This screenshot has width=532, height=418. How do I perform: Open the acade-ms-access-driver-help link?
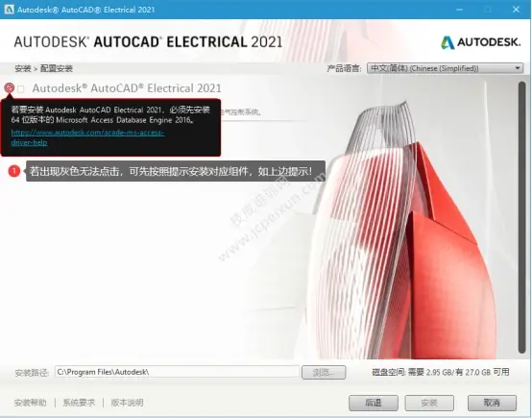87,137
